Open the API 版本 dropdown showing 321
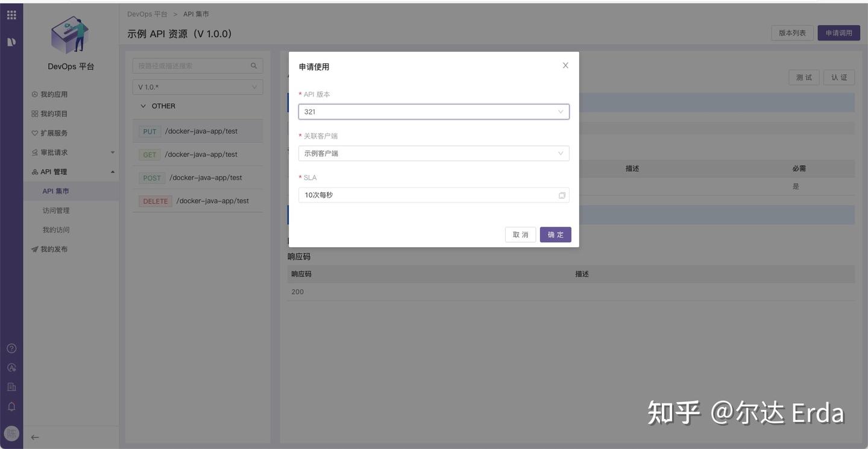The image size is (868, 449). click(x=433, y=111)
